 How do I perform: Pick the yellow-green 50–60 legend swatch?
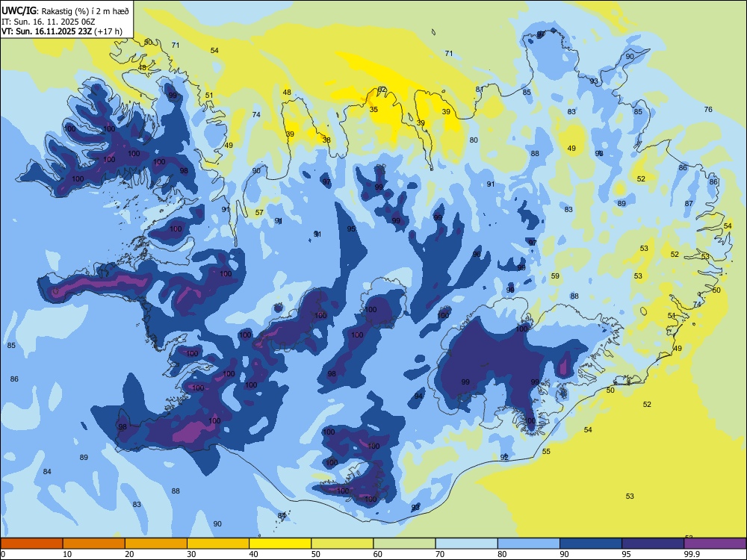coord(342,544)
